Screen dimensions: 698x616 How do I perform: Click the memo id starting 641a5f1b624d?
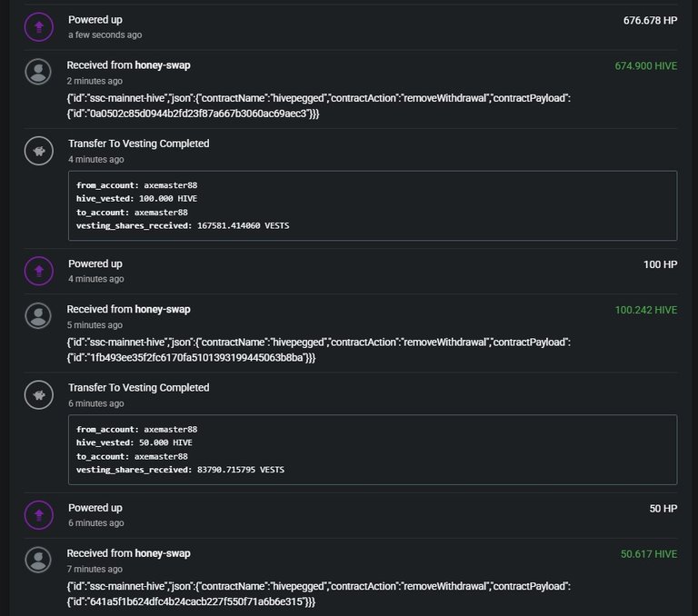pos(191,601)
